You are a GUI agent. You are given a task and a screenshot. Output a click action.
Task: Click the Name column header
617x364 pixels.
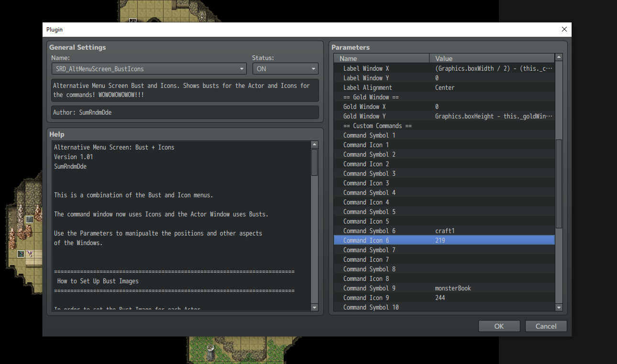click(x=382, y=58)
